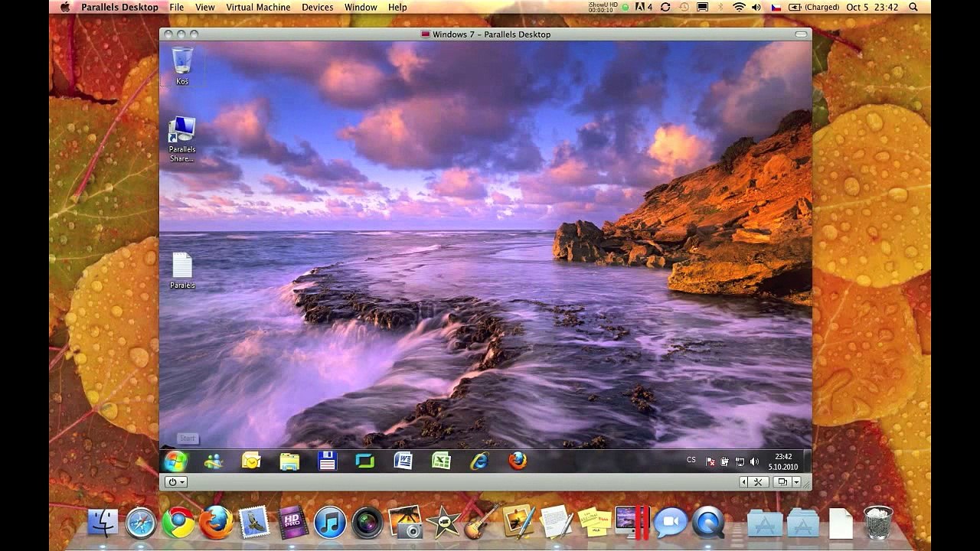Expand the view mode dropdown arrow
This screenshot has height=551, width=980.
click(x=796, y=482)
